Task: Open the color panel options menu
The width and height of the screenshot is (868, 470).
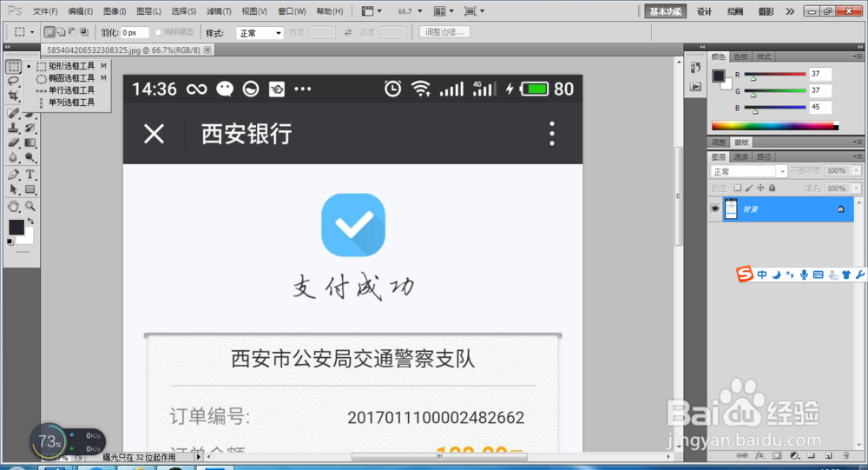Action: tap(858, 56)
